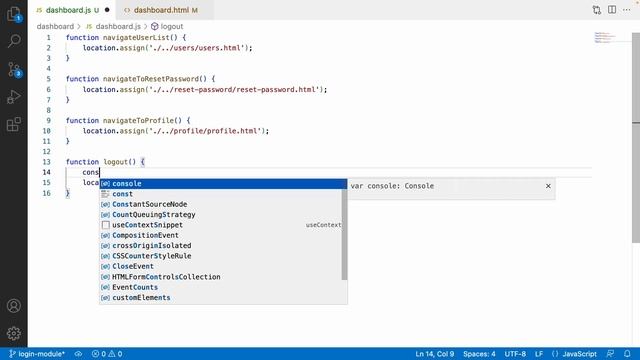Click suggestion list scrollbar
640x360 pixels.
coord(344,234)
